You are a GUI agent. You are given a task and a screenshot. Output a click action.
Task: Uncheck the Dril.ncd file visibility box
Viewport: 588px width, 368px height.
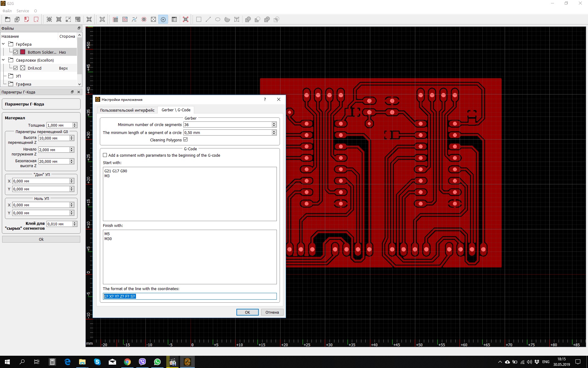tap(16, 68)
